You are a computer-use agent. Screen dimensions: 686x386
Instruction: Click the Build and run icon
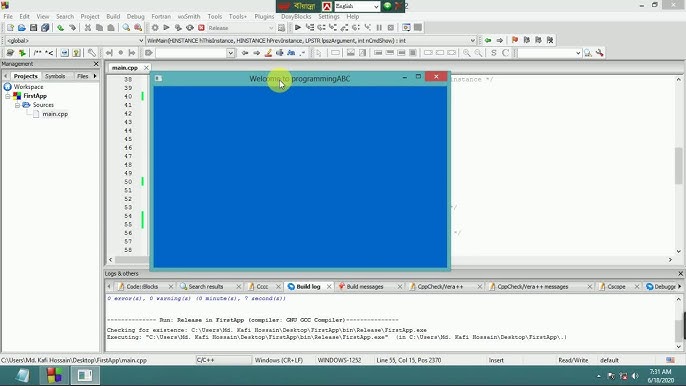click(x=178, y=28)
